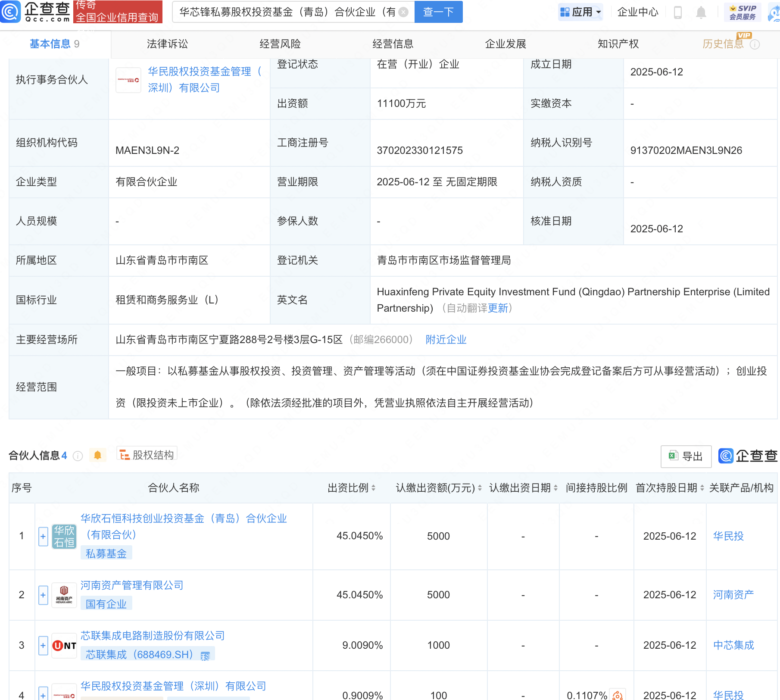Open 华民股权投资基金管理（深圳）partner row link
780x700 pixels.
point(173,686)
